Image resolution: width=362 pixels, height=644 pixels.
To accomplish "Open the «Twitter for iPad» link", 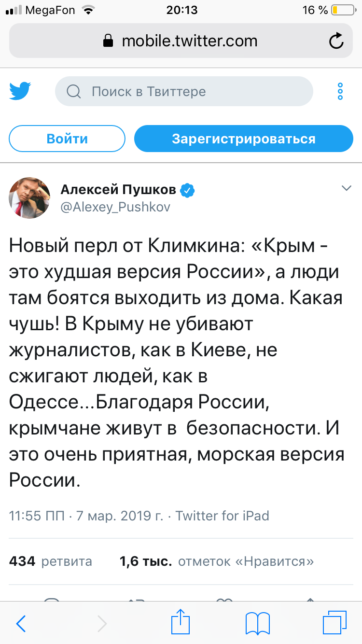I will (222, 516).
